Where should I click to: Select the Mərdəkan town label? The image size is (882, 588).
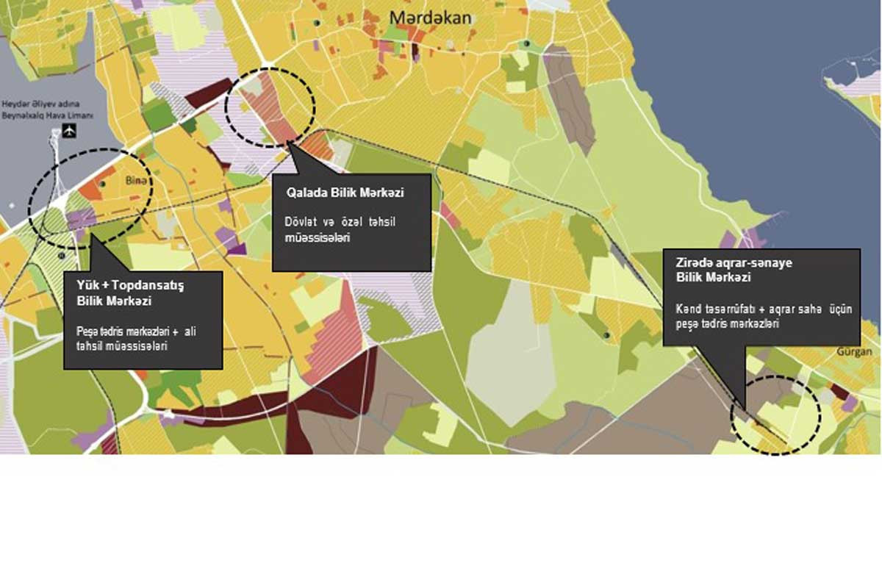click(430, 17)
